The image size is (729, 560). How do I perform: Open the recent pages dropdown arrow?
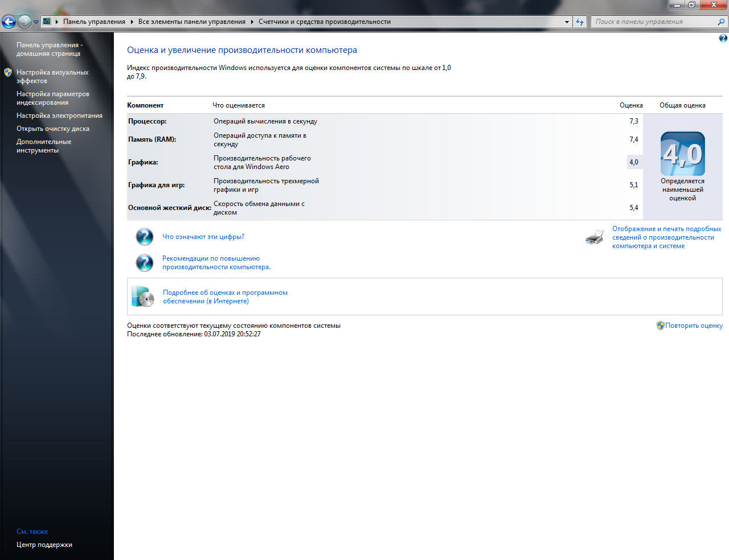tap(36, 22)
